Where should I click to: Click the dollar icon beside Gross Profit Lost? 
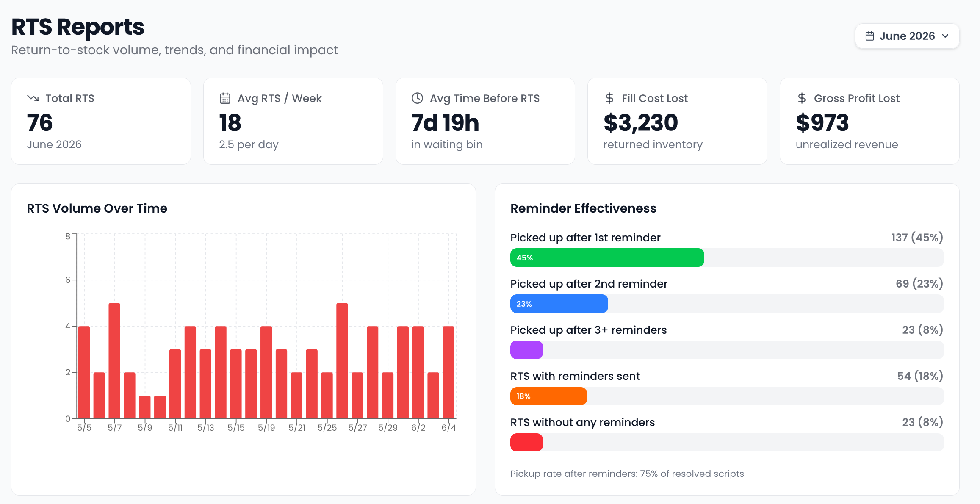point(802,98)
